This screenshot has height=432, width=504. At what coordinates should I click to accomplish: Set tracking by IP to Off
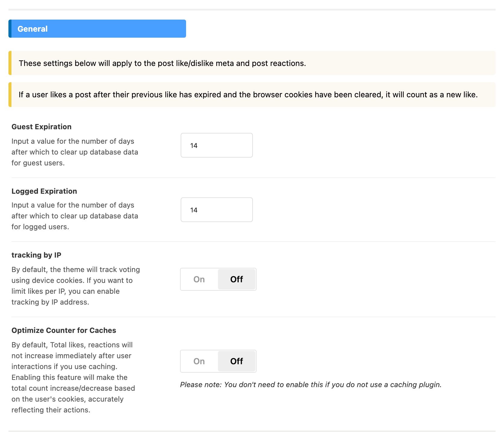tap(237, 279)
